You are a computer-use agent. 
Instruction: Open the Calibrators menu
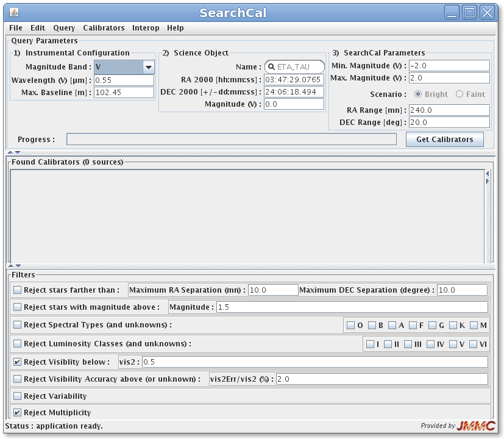tap(104, 28)
